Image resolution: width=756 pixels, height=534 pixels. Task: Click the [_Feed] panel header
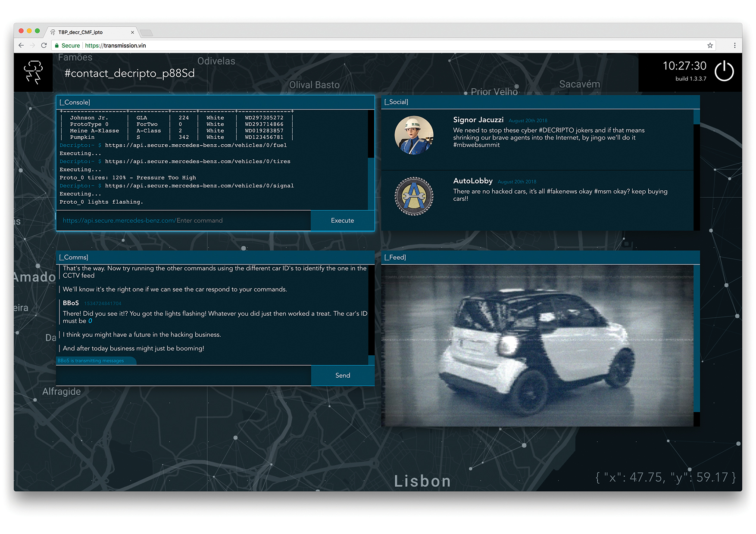pos(540,258)
